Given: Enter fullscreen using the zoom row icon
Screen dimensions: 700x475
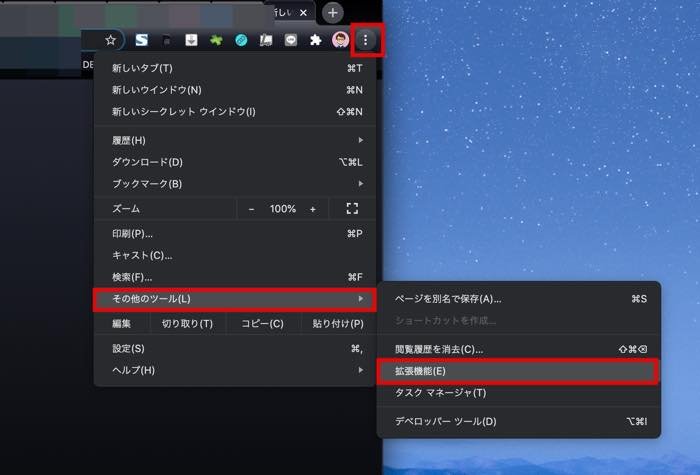Looking at the screenshot, I should pos(352,209).
